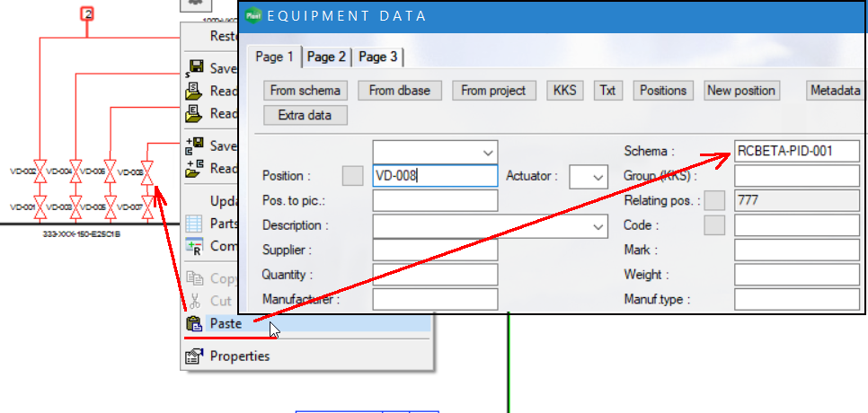Click the KKS button
868x413 pixels.
(x=564, y=91)
